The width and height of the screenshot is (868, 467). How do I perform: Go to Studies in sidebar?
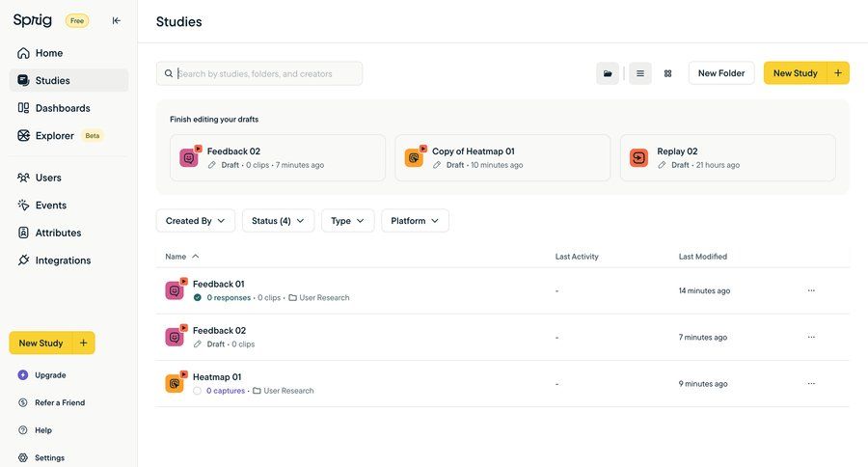click(68, 80)
